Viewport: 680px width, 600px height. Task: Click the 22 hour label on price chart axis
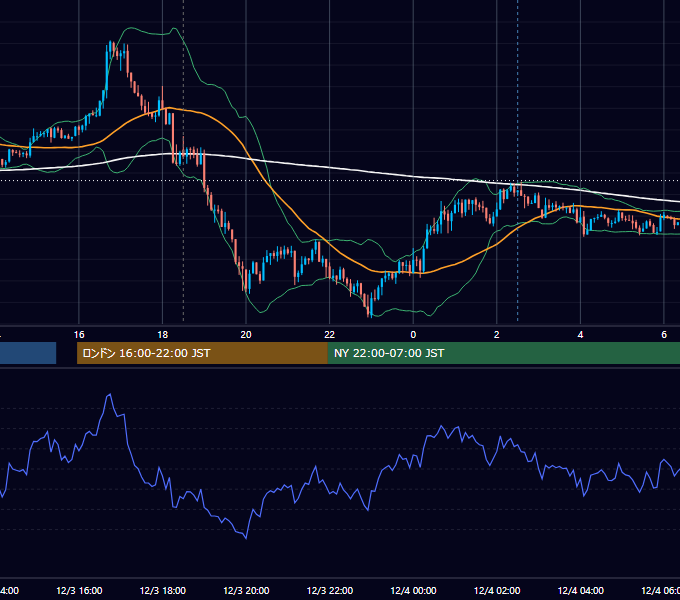tap(330, 335)
